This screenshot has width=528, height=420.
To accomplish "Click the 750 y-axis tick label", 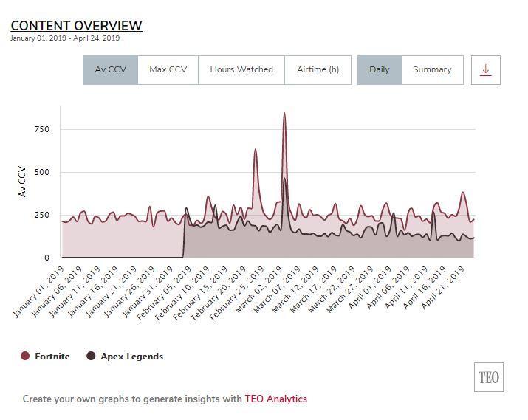I will [x=41, y=129].
